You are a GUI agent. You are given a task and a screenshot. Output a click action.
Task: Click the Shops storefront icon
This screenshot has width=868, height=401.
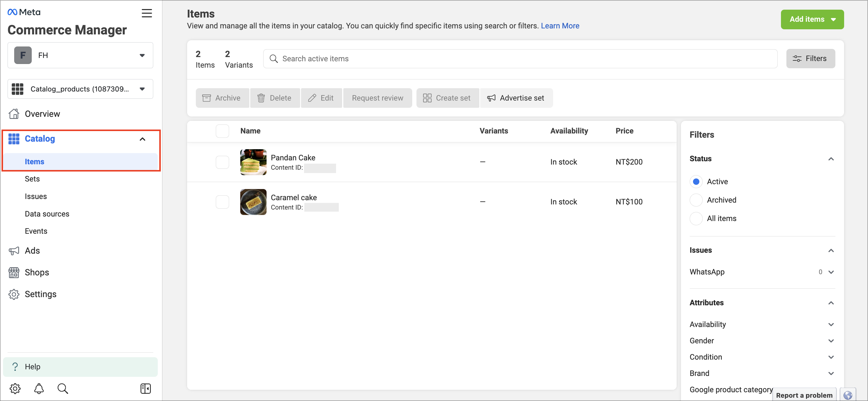click(x=14, y=272)
